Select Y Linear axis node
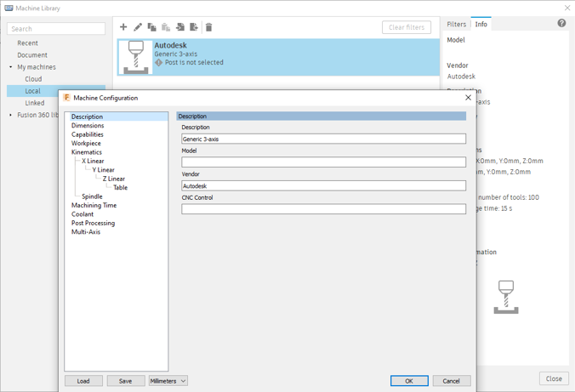575x392 pixels. [x=103, y=170]
